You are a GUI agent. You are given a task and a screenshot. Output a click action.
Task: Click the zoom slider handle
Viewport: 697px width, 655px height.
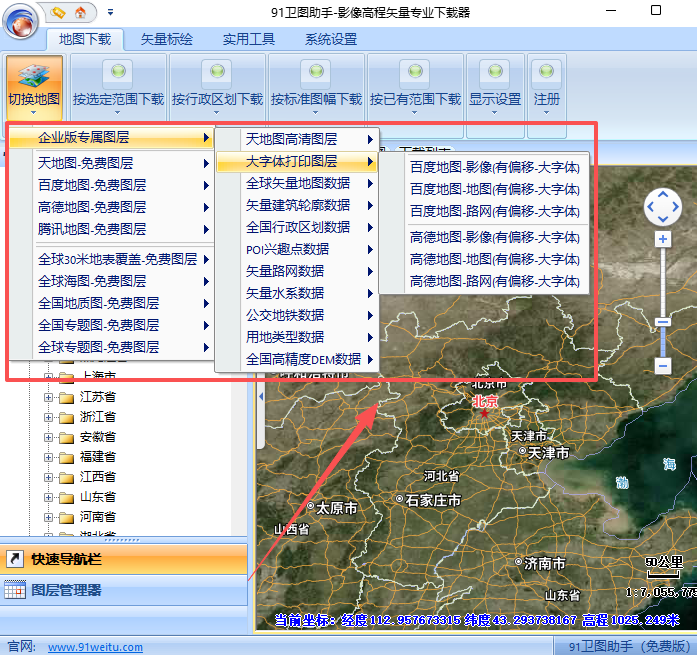pos(663,322)
